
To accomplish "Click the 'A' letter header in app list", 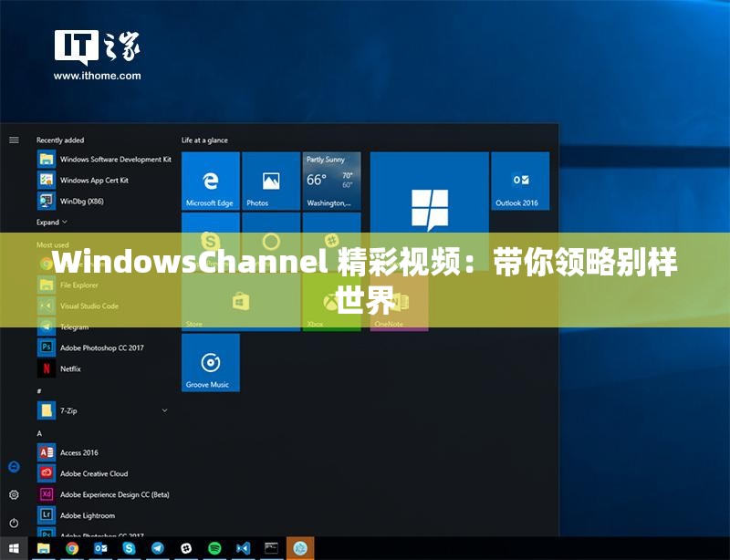I will (39, 433).
